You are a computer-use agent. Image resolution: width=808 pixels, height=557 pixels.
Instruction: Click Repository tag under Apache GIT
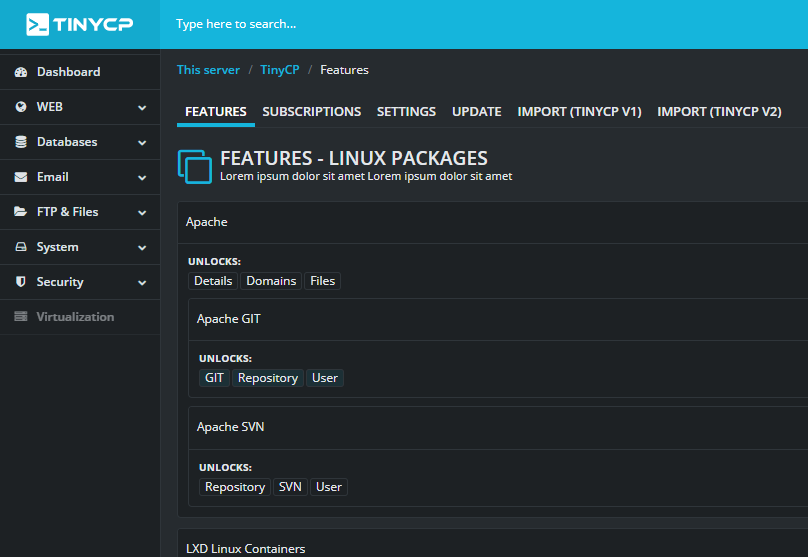coord(268,378)
